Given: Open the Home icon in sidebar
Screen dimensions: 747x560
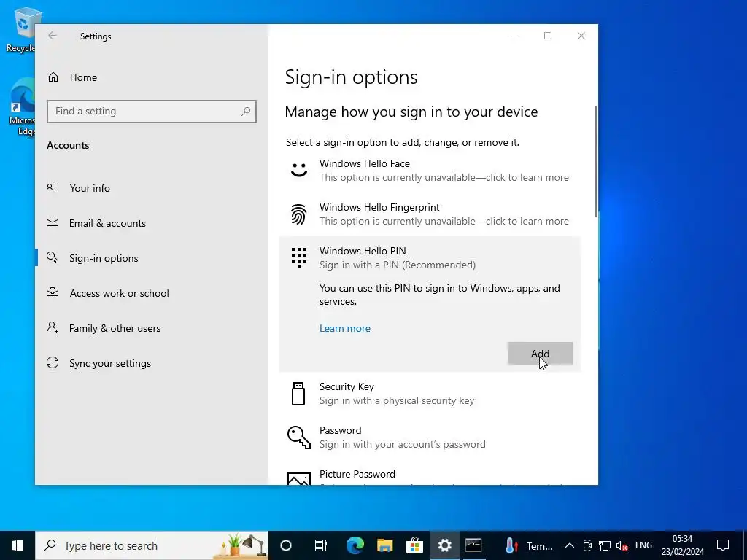Looking at the screenshot, I should (53, 77).
